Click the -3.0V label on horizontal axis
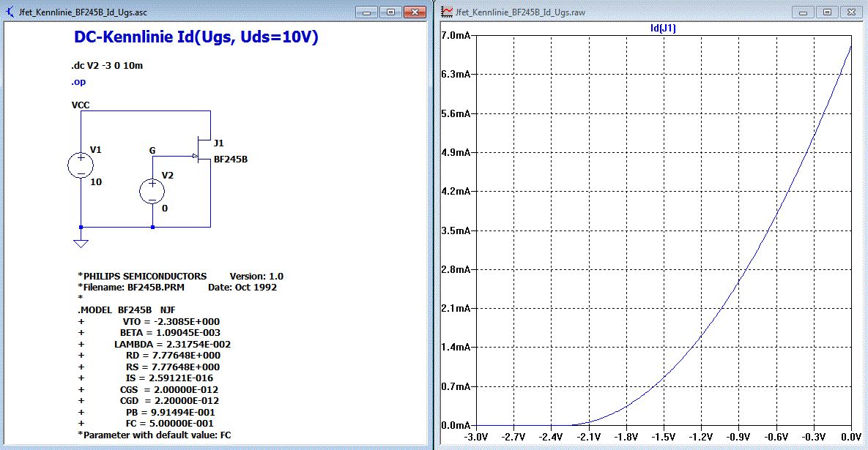Viewport: 868px width, 450px height. tap(476, 437)
